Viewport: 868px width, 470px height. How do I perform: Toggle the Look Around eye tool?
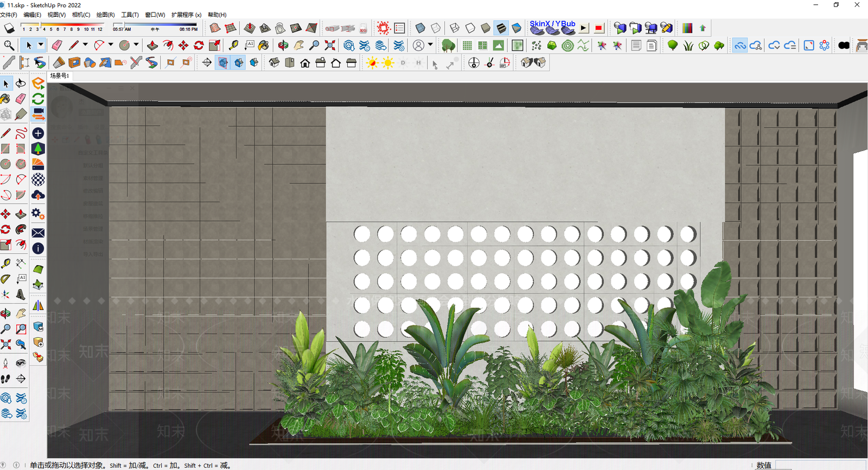pyautogui.click(x=21, y=363)
